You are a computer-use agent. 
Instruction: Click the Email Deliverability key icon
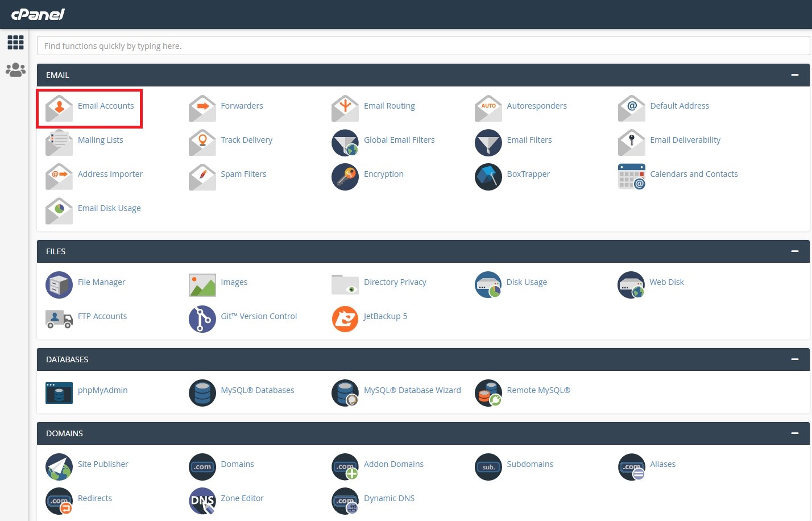coord(632,142)
